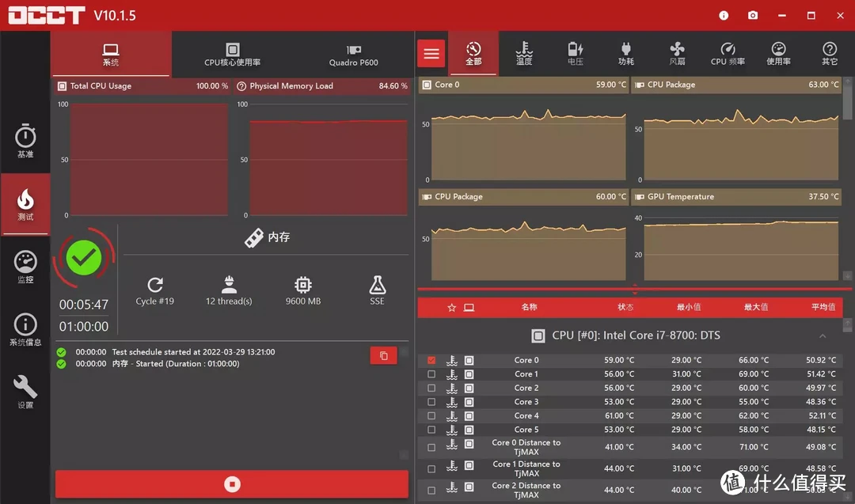
Task: Show temperature (温度) sensors
Action: click(x=524, y=53)
